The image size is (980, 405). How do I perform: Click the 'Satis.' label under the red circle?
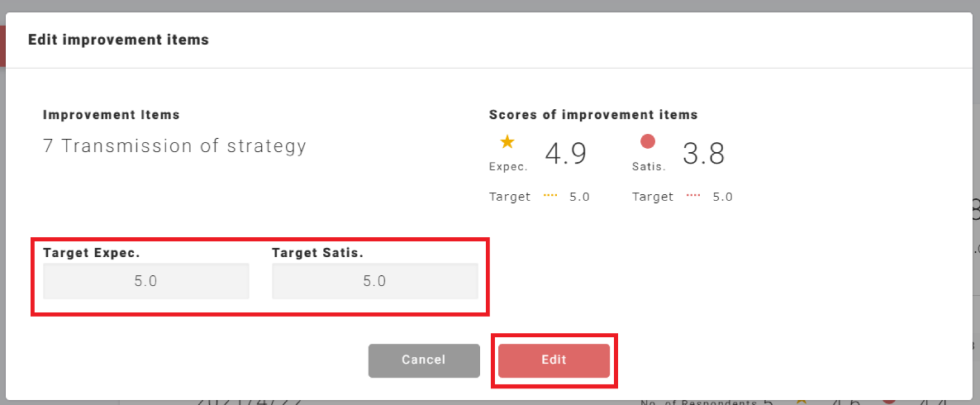tap(647, 167)
